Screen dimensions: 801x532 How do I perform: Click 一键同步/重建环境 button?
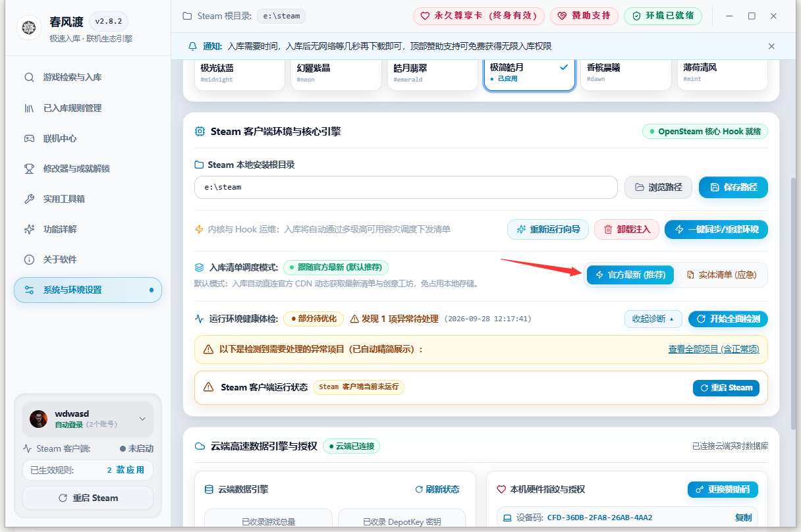point(716,229)
